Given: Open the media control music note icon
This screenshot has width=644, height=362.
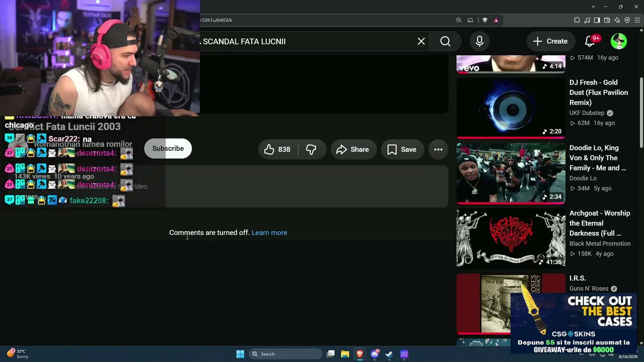Looking at the screenshot, I should 587,20.
